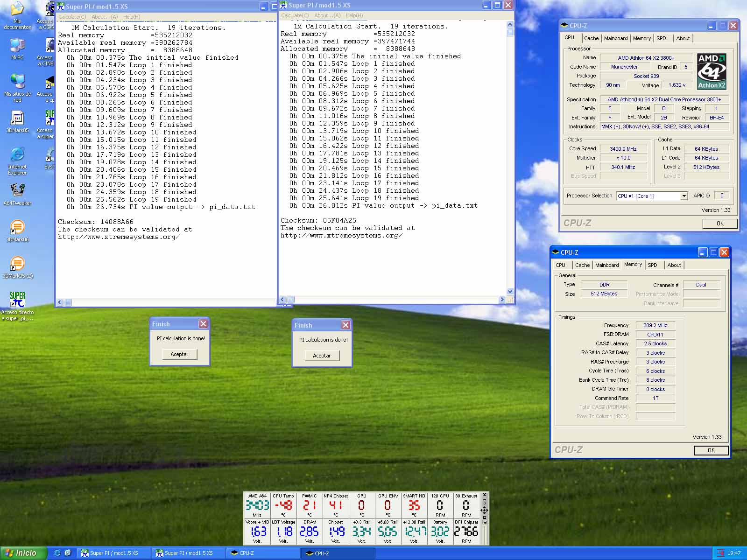This screenshot has height=560, width=747.
Task: Click the right Super PI window's title icon
Action: [283, 5]
